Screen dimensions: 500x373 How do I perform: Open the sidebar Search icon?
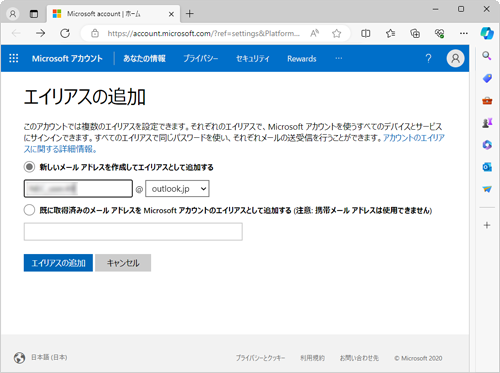pyautogui.click(x=487, y=56)
